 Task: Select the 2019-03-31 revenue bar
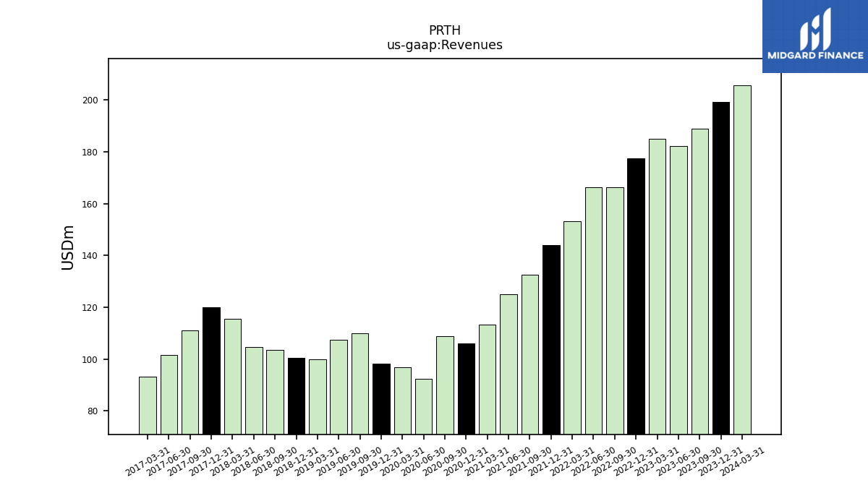pos(318,397)
